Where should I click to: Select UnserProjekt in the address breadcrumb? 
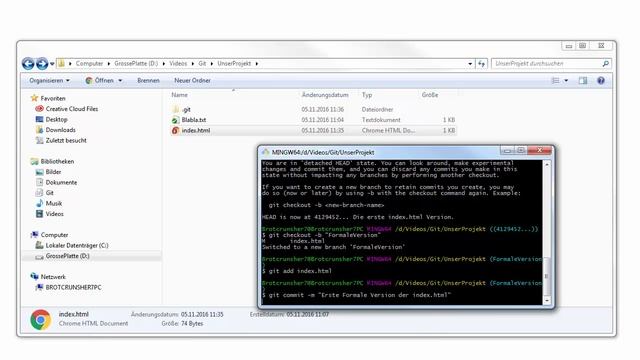[234, 64]
